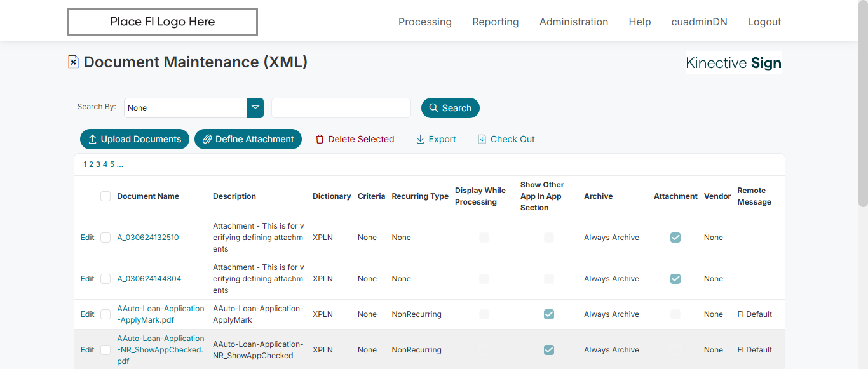The height and width of the screenshot is (369, 868).
Task: Click the Document Maintenance page title icon
Action: coord(74,62)
